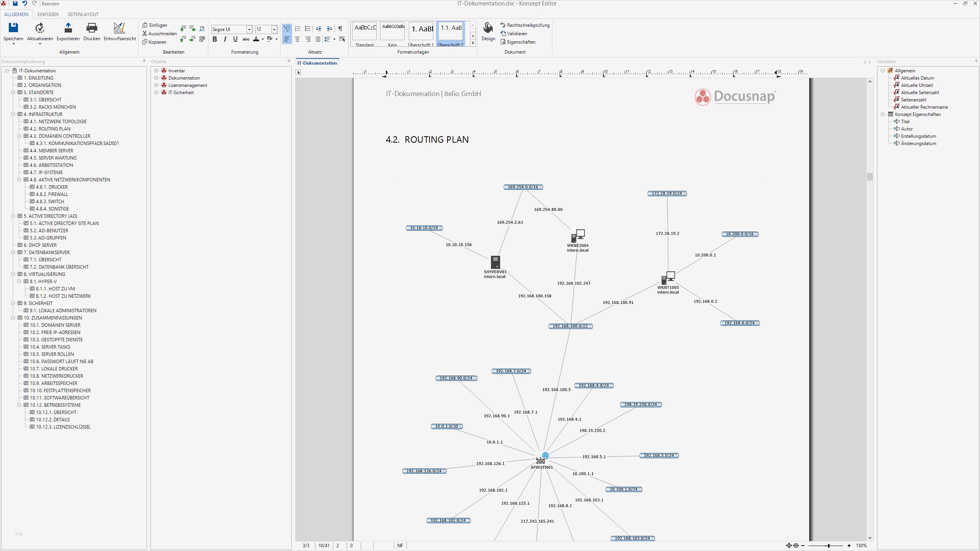Click the Aktualisieren refresh icon
The width and height of the screenshot is (980, 551).
(x=40, y=28)
